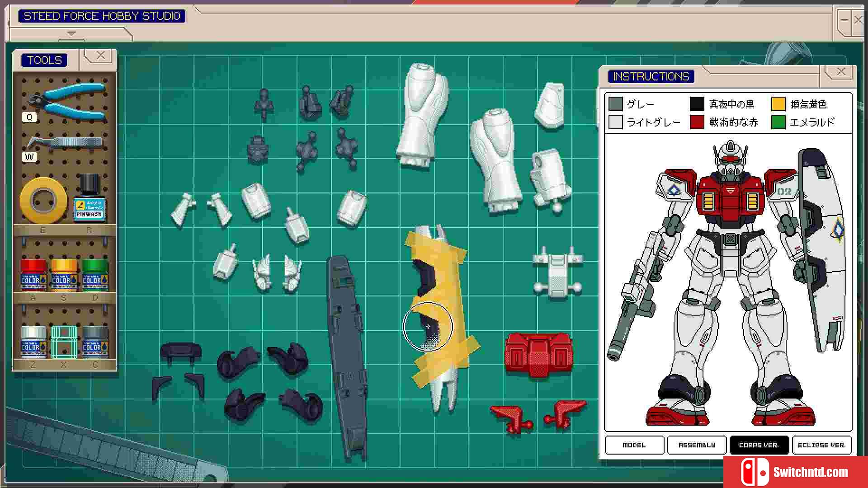Close the Instructions panel
The height and width of the screenshot is (488, 868).
coord(841,71)
